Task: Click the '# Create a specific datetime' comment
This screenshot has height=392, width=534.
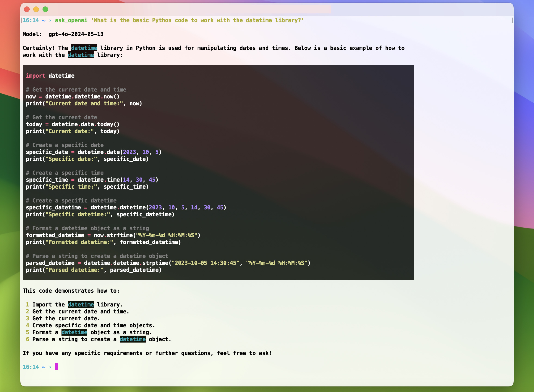Action: point(71,201)
